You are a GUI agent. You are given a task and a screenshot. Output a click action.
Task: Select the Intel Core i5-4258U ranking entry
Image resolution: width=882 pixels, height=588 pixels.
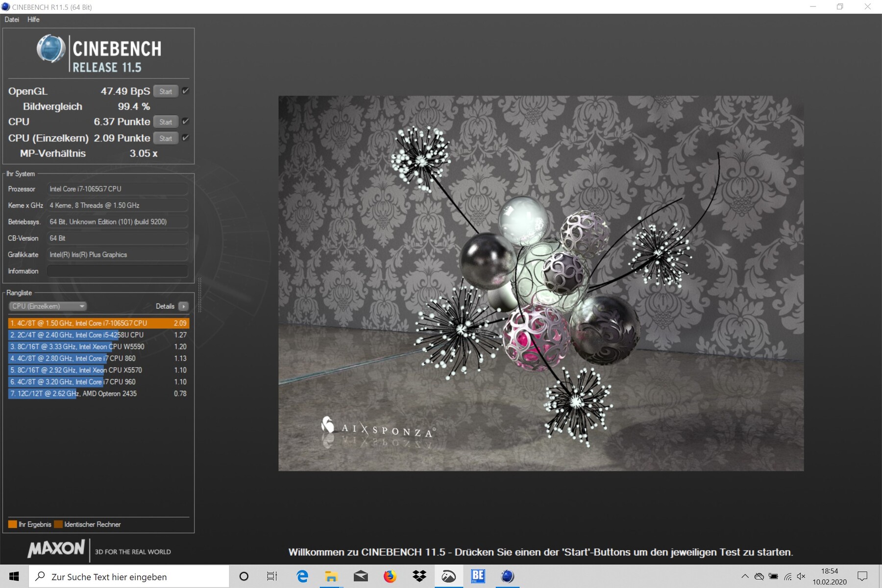tap(98, 335)
